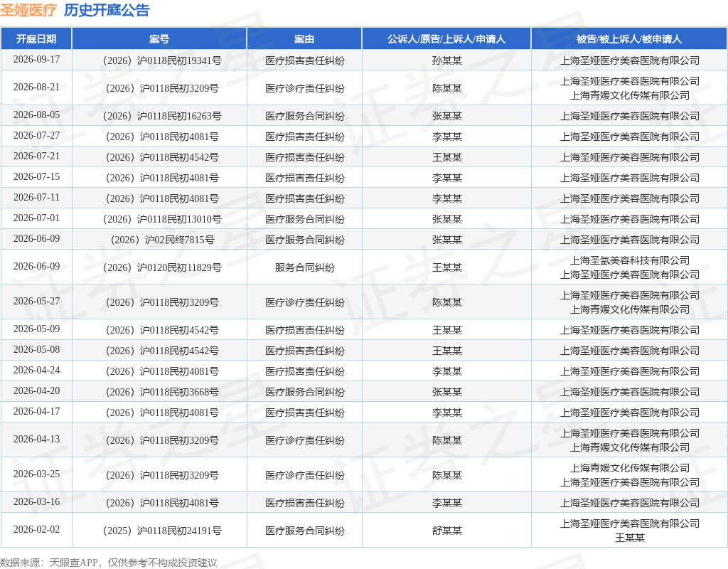Select the 圣娅医疗 title text
Viewport: 728px width, 569px height.
(28, 10)
